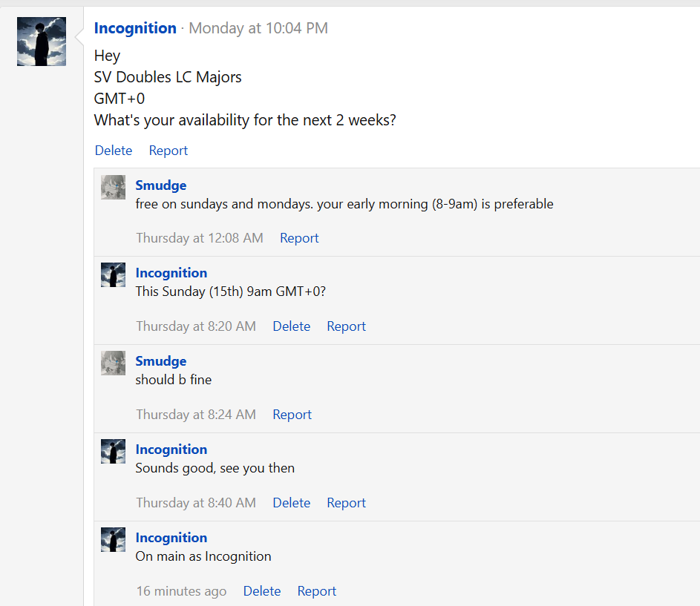
Task: Open Incognition's profile from the main post header
Action: [x=135, y=28]
